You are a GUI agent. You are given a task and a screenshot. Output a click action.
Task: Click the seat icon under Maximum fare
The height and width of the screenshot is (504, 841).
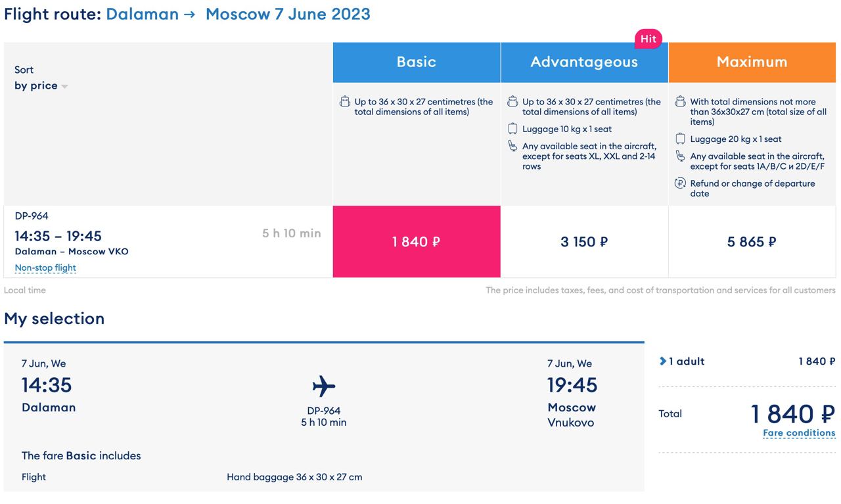[680, 156]
